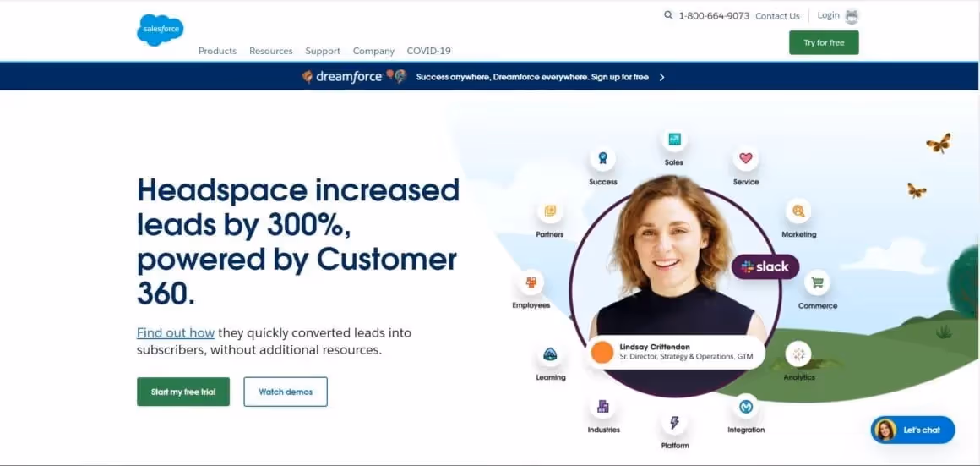Screen dimensions: 980x466
Task: Click the Astro mascot login avatar
Action: click(852, 16)
